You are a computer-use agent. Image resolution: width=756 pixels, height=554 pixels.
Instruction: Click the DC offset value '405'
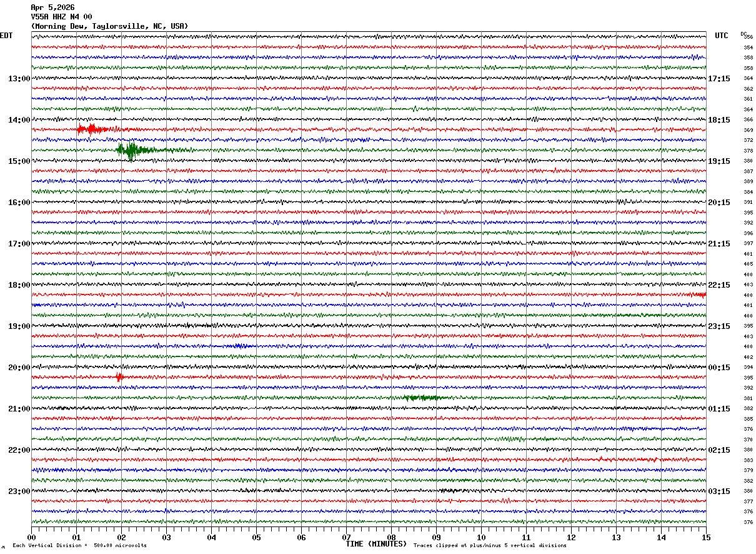[748, 264]
